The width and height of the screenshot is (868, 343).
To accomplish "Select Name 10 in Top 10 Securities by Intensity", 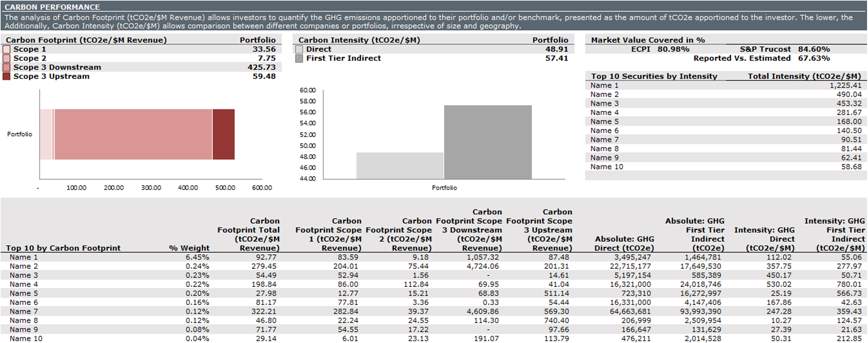I will coord(607,167).
